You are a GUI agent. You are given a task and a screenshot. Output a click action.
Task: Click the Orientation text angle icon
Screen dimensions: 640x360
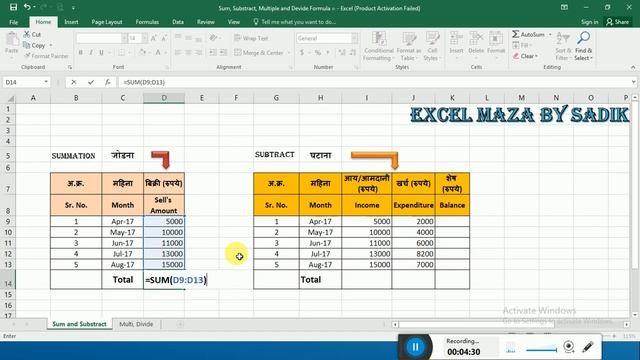coord(213,38)
